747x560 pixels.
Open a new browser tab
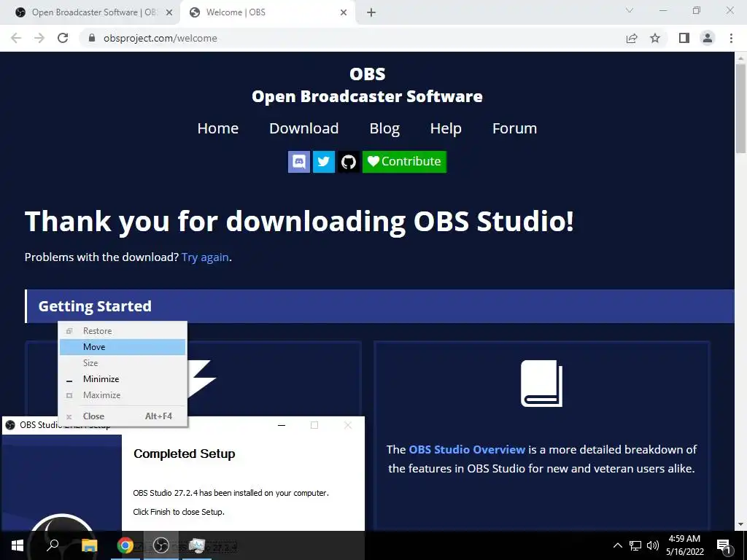[x=371, y=12]
